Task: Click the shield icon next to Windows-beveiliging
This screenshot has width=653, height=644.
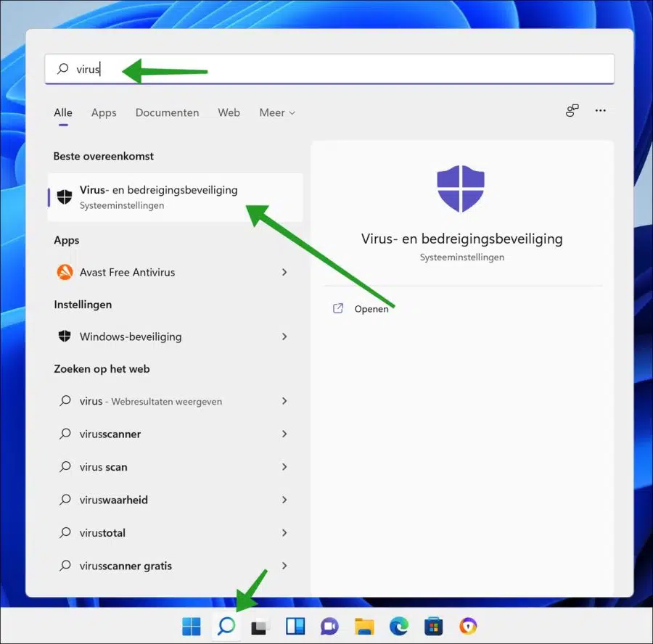Action: click(x=65, y=336)
